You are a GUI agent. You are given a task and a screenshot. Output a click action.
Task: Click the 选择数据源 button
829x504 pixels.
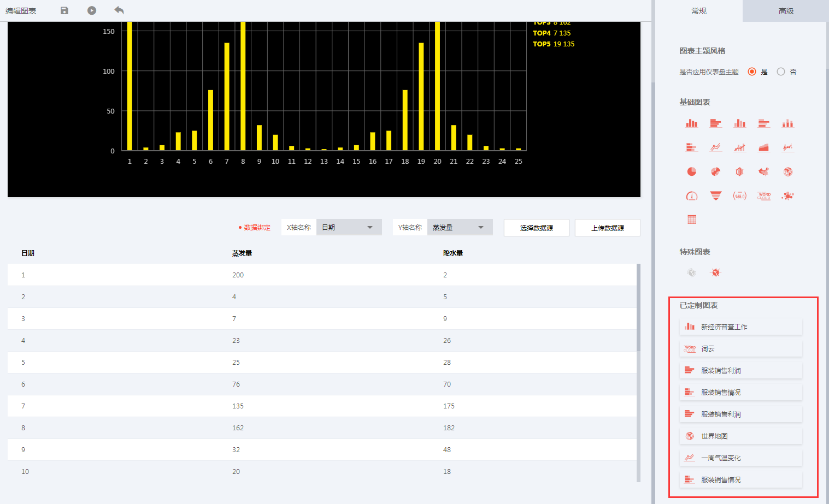(x=537, y=228)
